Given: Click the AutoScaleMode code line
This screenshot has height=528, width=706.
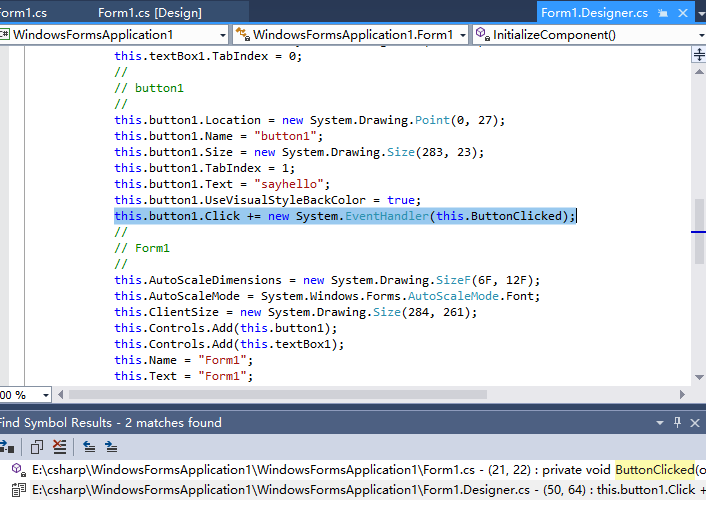Looking at the screenshot, I should (x=327, y=296).
